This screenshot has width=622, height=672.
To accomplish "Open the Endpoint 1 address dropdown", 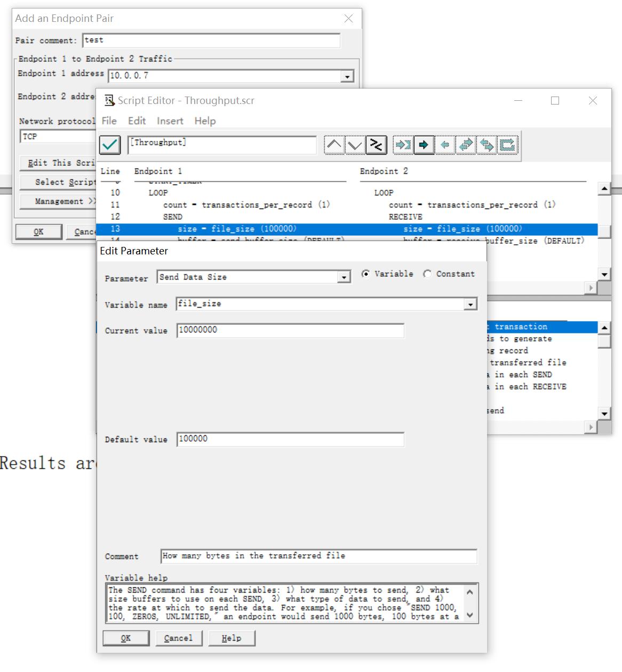I will (x=347, y=76).
